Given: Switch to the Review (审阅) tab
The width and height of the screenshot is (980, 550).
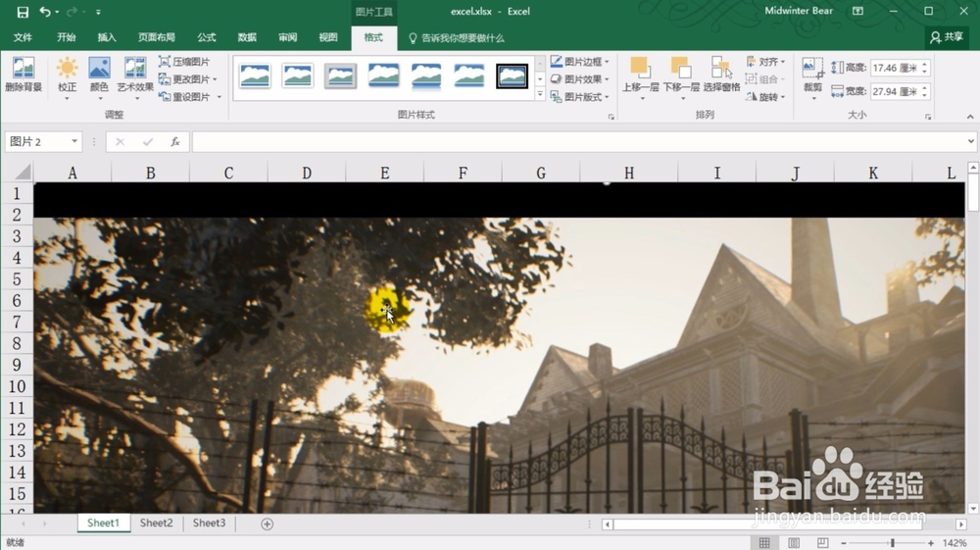Looking at the screenshot, I should (x=287, y=37).
